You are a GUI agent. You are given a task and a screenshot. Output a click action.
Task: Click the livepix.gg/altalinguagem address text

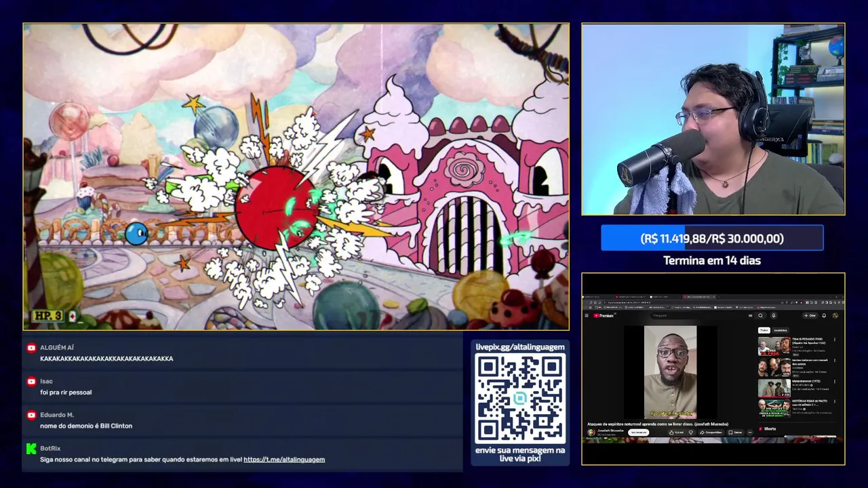coord(520,347)
